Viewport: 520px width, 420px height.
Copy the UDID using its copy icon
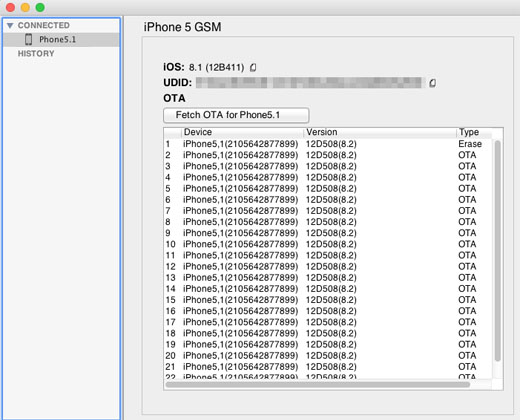pos(432,83)
